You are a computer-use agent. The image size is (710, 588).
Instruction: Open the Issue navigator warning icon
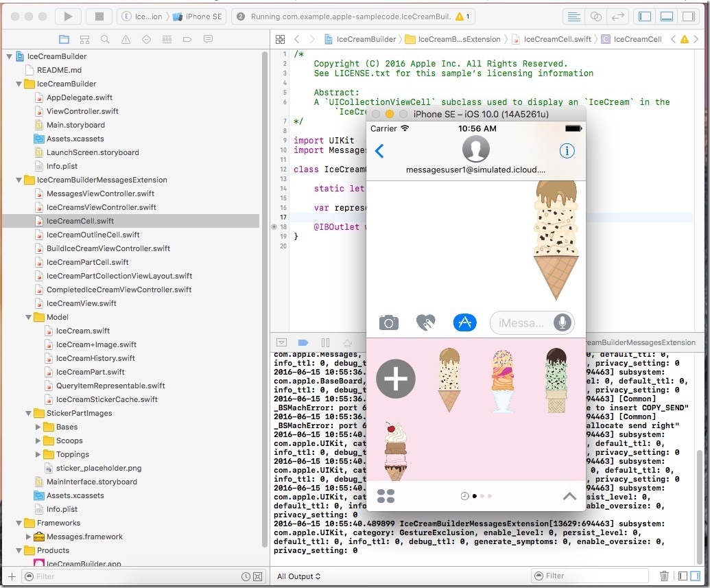pos(126,39)
